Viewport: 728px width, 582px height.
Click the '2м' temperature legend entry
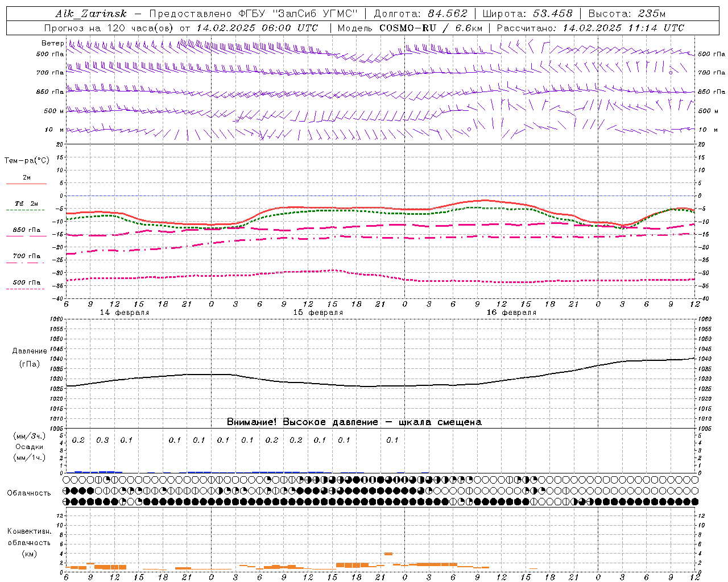point(27,178)
